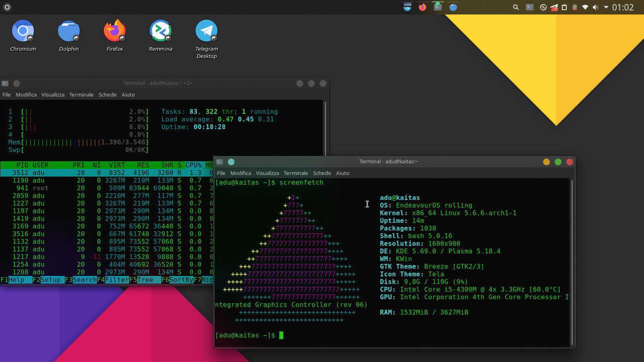The width and height of the screenshot is (644, 362).
Task: Click the Firefox task icon in top panel
Action: 422,7
